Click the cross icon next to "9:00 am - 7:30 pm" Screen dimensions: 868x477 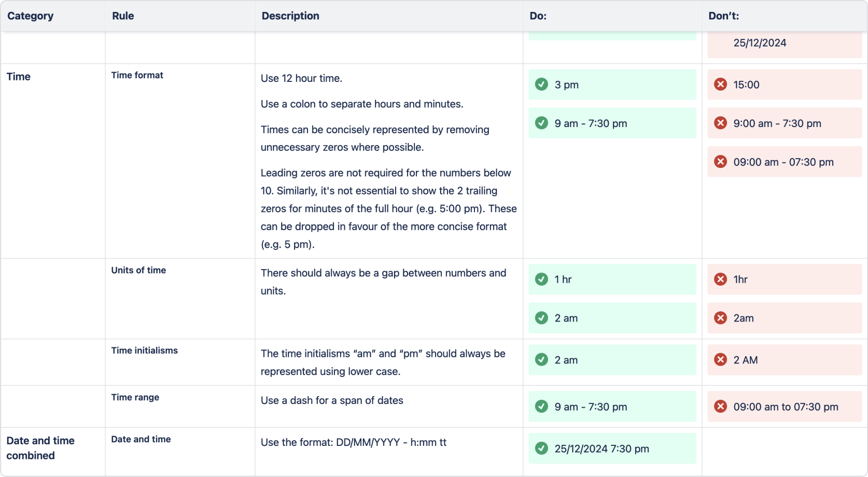[x=721, y=123]
